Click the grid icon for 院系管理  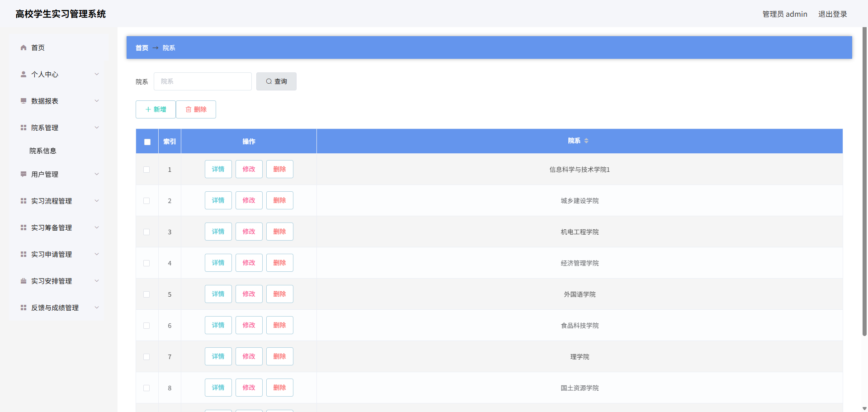click(x=24, y=128)
